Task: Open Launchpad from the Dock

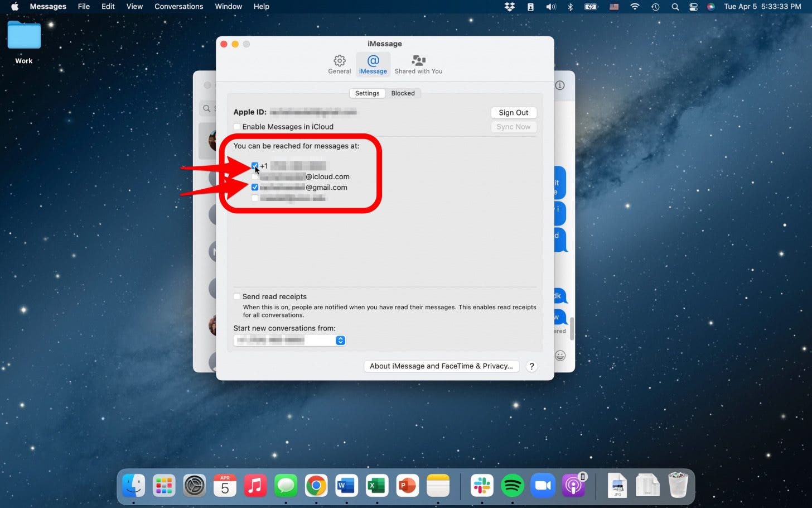Action: pos(163,485)
